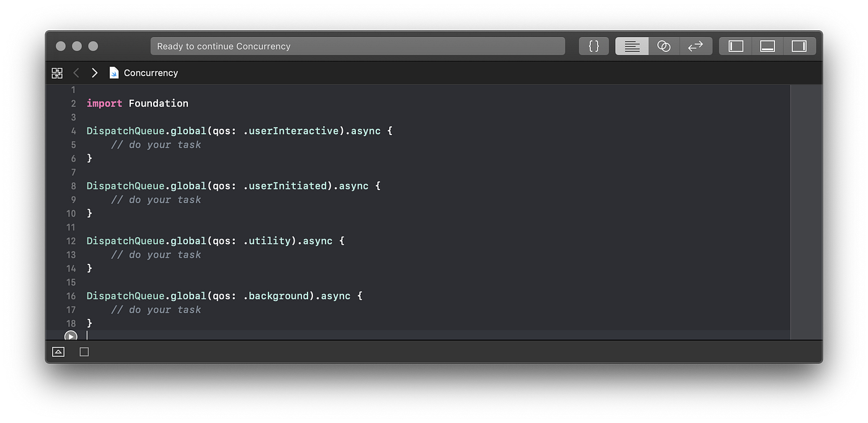Viewport: 868px width, 423px height.
Task: Enable the side-by-side assistant editor
Action: tap(663, 46)
